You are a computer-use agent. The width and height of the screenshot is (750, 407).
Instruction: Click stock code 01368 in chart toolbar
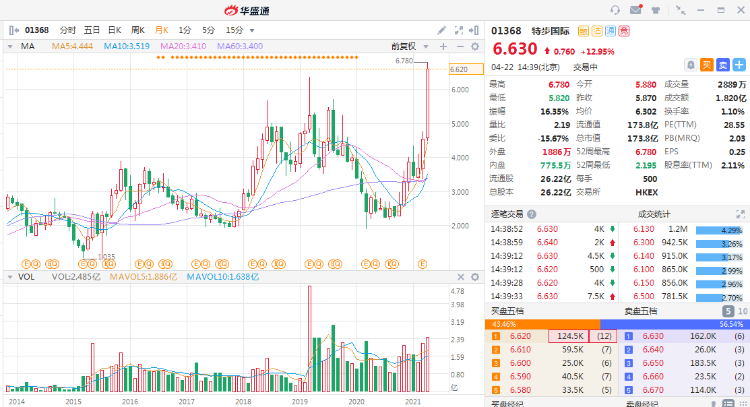point(37,30)
